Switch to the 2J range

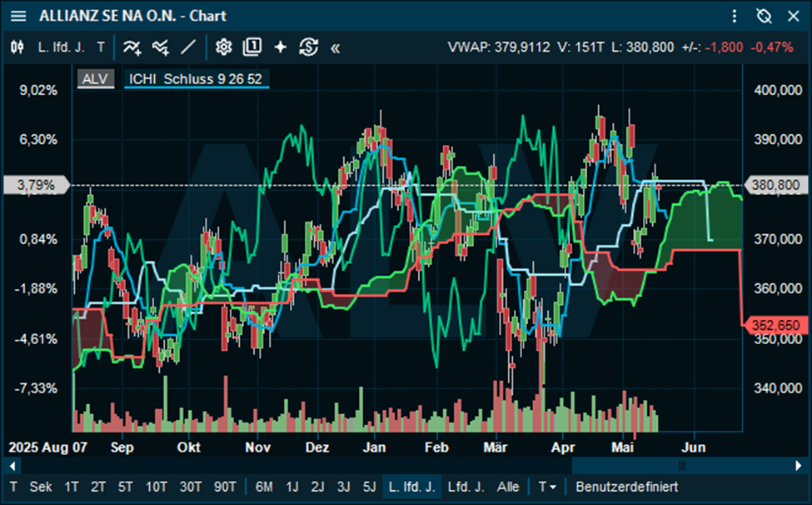pyautogui.click(x=317, y=487)
